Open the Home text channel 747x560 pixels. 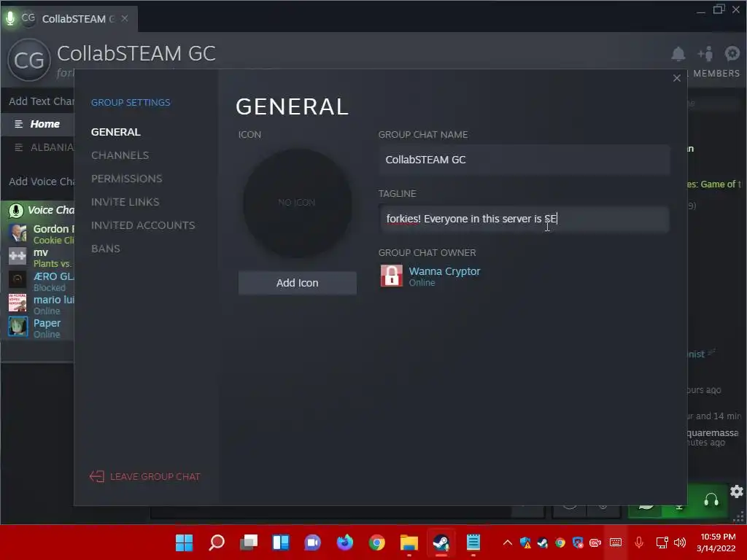click(x=38, y=124)
